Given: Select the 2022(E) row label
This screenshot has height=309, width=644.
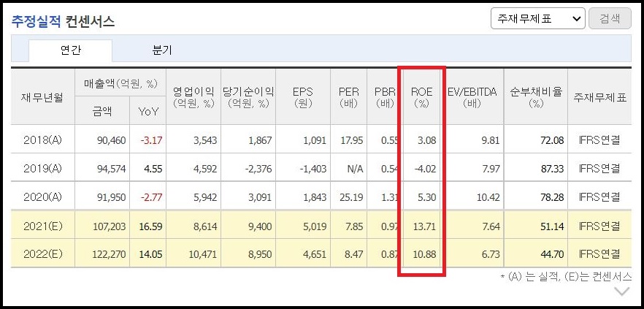Looking at the screenshot, I should pyautogui.click(x=42, y=254).
